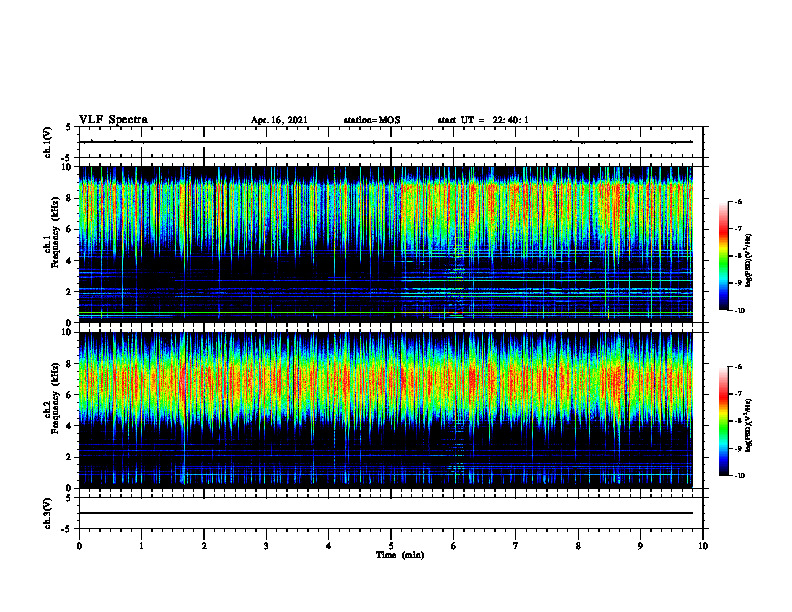Click the time axis tick label "9"
The height and width of the screenshot is (612, 792).
click(x=640, y=546)
